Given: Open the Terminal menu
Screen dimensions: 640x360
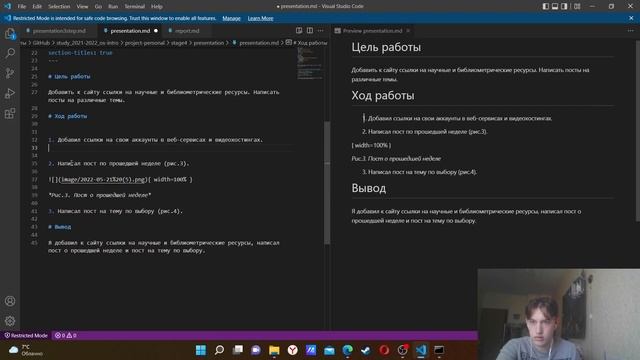Looking at the screenshot, I should 135,7.
